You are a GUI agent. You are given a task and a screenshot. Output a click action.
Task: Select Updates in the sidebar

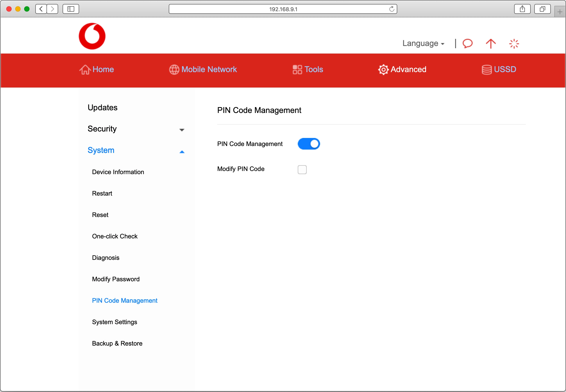click(103, 108)
